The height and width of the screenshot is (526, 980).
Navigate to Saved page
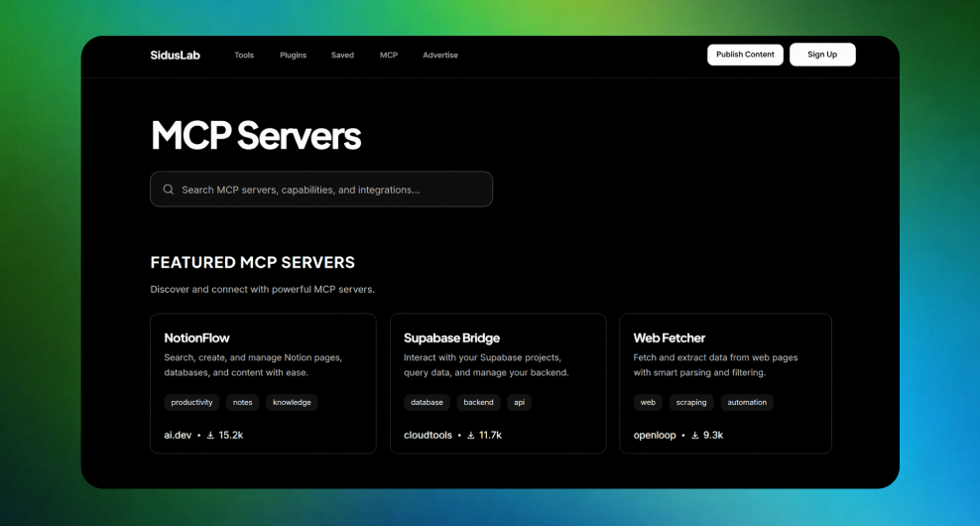coord(342,56)
